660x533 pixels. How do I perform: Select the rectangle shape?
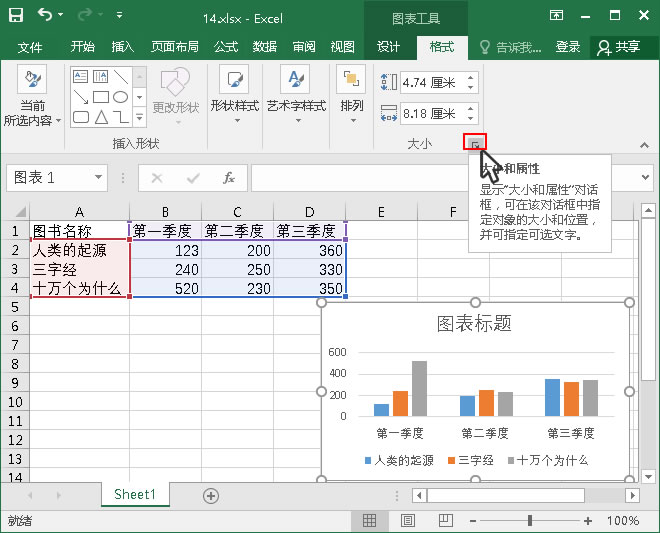(x=101, y=97)
